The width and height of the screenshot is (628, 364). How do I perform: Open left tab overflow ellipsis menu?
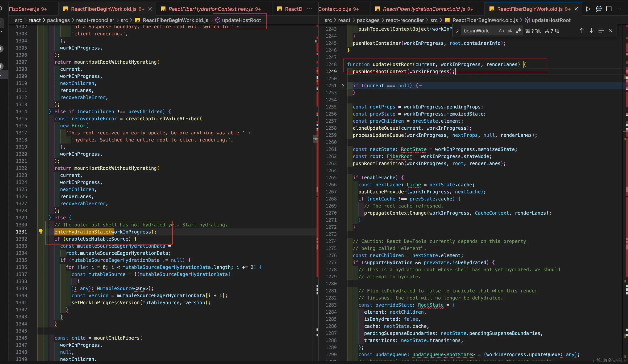coord(309,9)
